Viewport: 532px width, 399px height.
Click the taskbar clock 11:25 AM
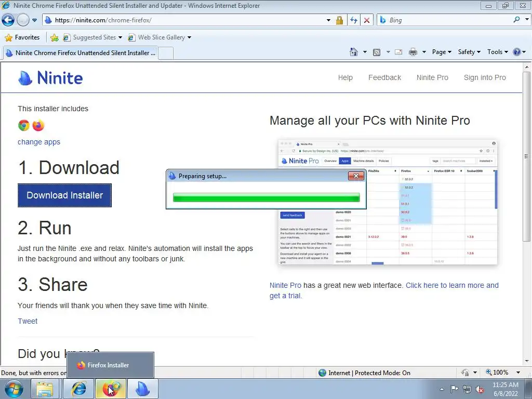pos(506,389)
